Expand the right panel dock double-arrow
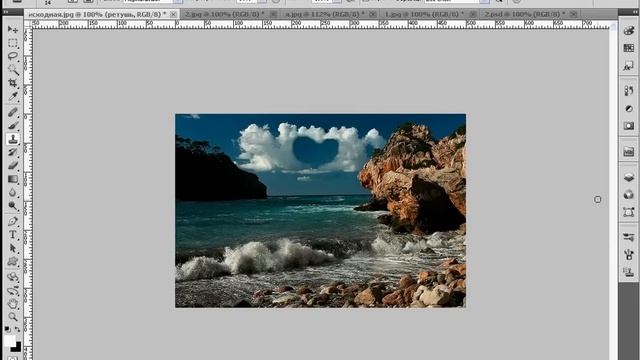Viewport: 640px width, 360px height. click(634, 12)
